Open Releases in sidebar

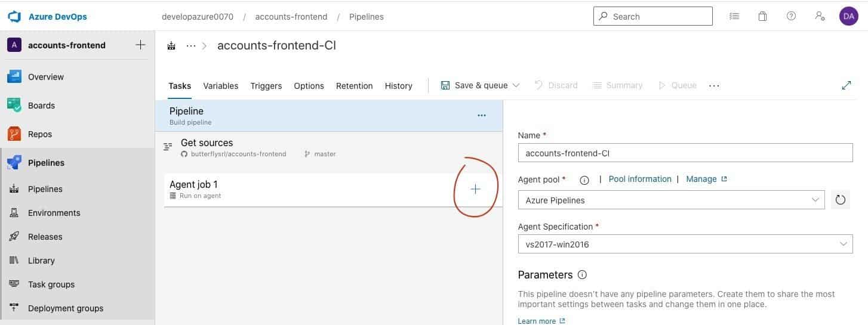click(x=45, y=237)
